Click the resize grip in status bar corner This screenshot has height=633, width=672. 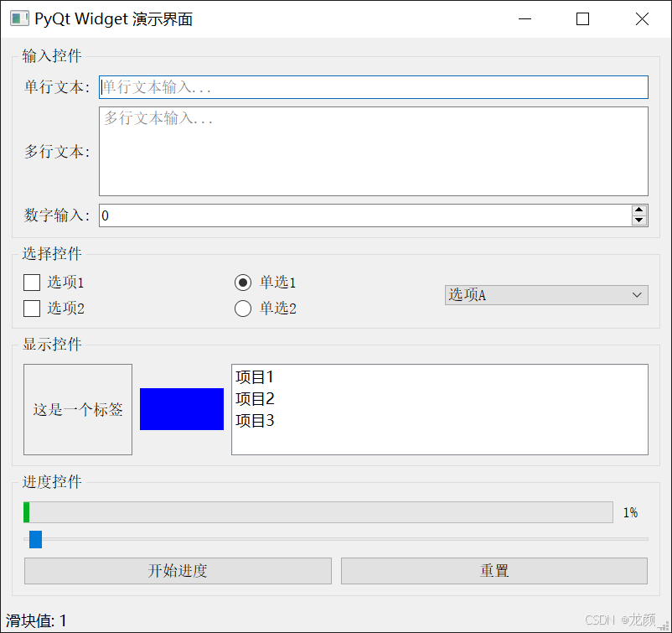click(663, 625)
